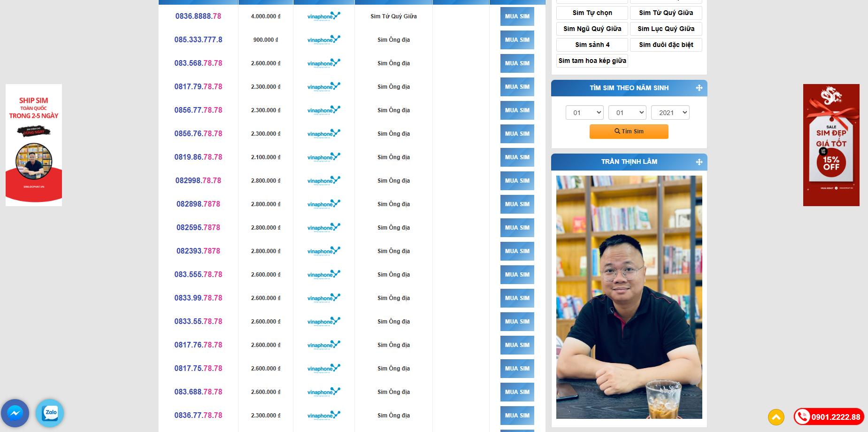
Task: Open sim number 0833.55.78.78
Action: pyautogui.click(x=198, y=322)
